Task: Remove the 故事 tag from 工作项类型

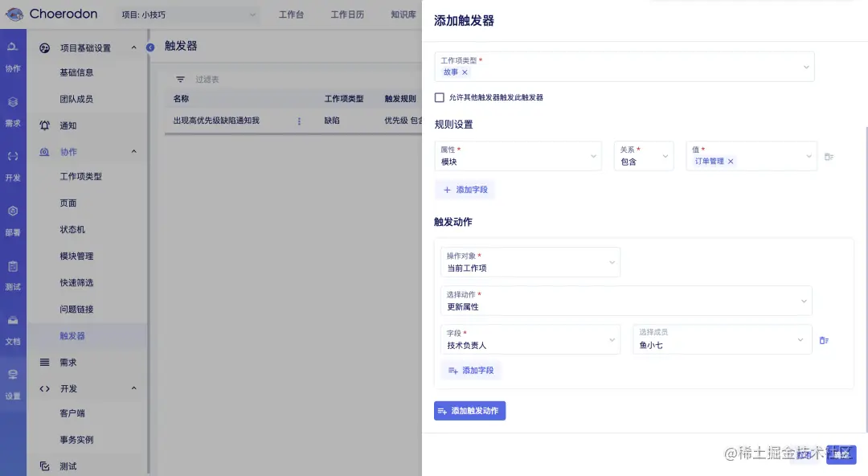Action: click(x=465, y=72)
